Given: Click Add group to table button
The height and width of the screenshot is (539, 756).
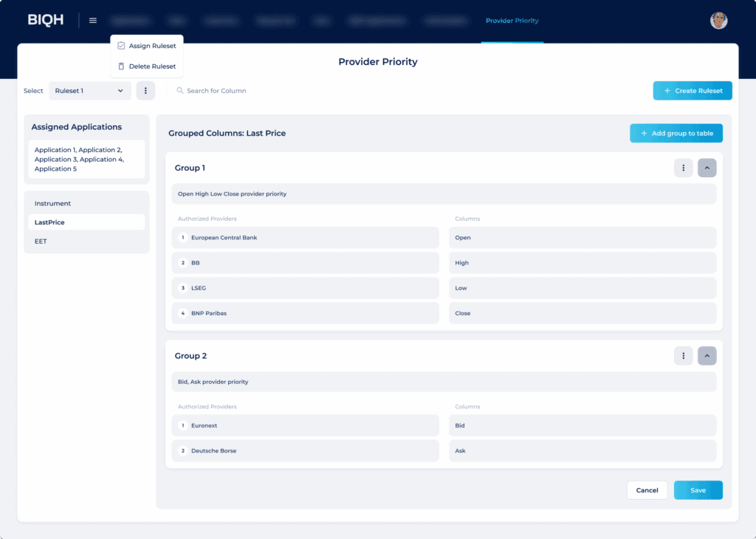Looking at the screenshot, I should click(676, 133).
